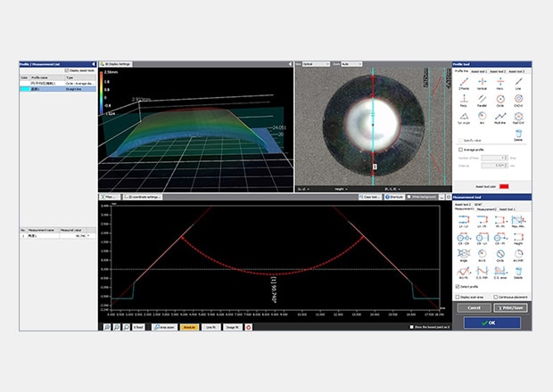Screen dimensions: 553x392
Task: Select the Angle measurement tool
Action: click(465, 254)
